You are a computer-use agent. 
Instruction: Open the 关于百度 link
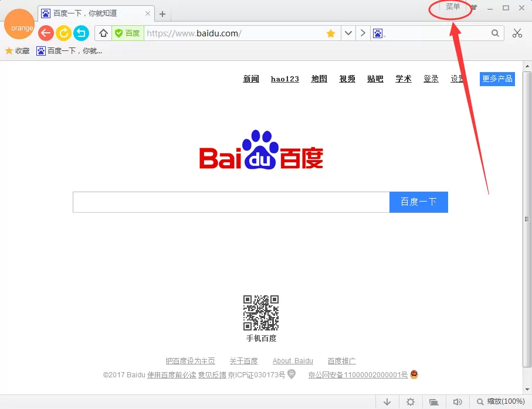tap(243, 361)
